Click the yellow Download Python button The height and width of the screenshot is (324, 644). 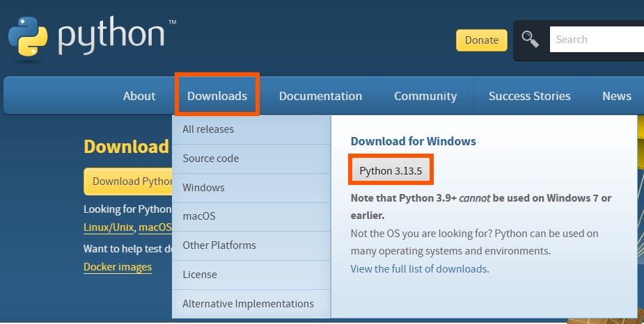tap(128, 181)
